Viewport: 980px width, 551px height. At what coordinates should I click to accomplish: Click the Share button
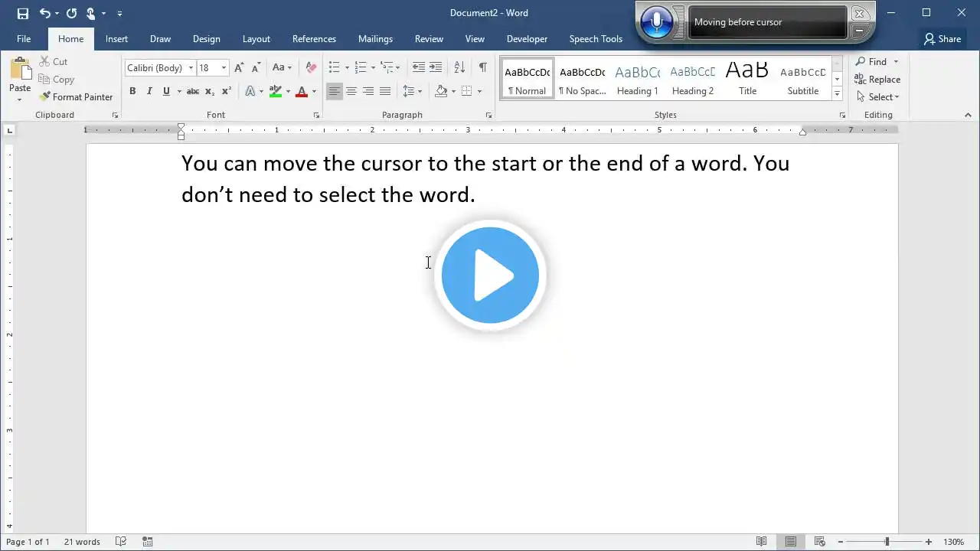coord(942,39)
